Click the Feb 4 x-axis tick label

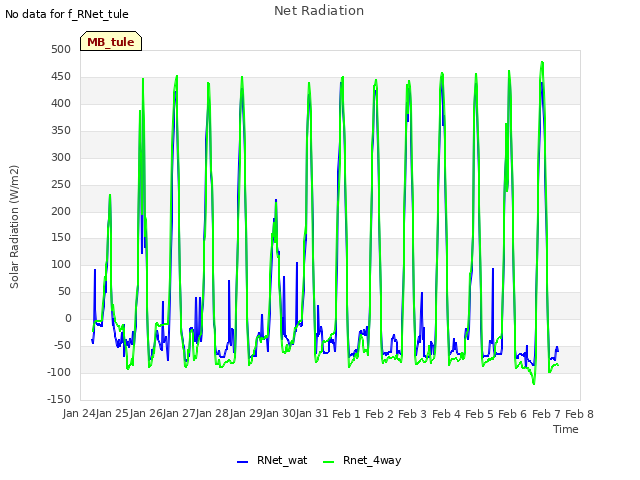click(447, 414)
